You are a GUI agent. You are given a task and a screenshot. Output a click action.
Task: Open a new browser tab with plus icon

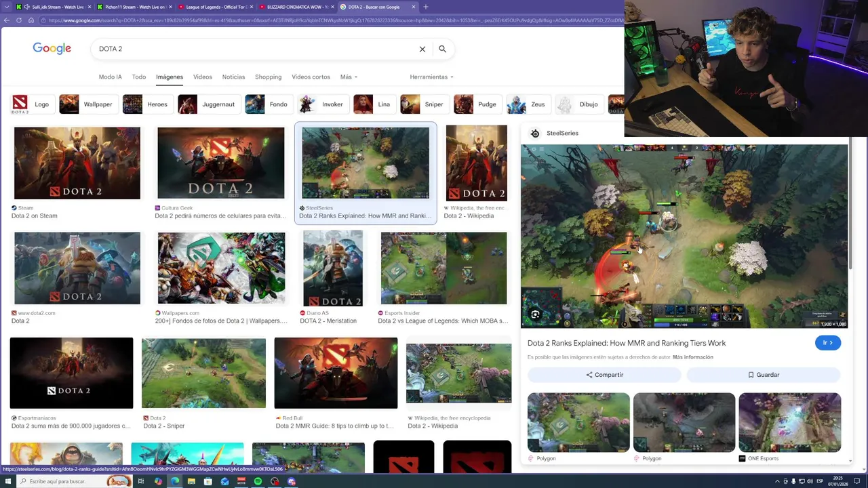[x=425, y=7]
